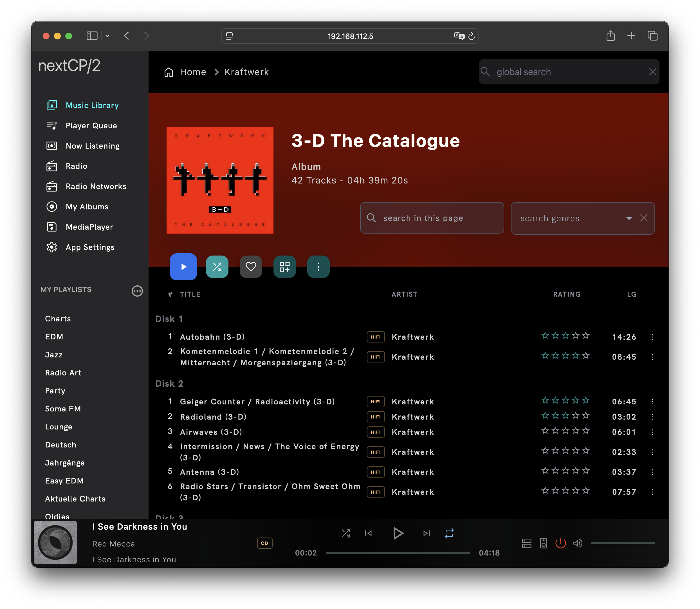Screen dimensions: 700x609
Task: Open options menu for Geiger Counter track
Action: (x=652, y=402)
